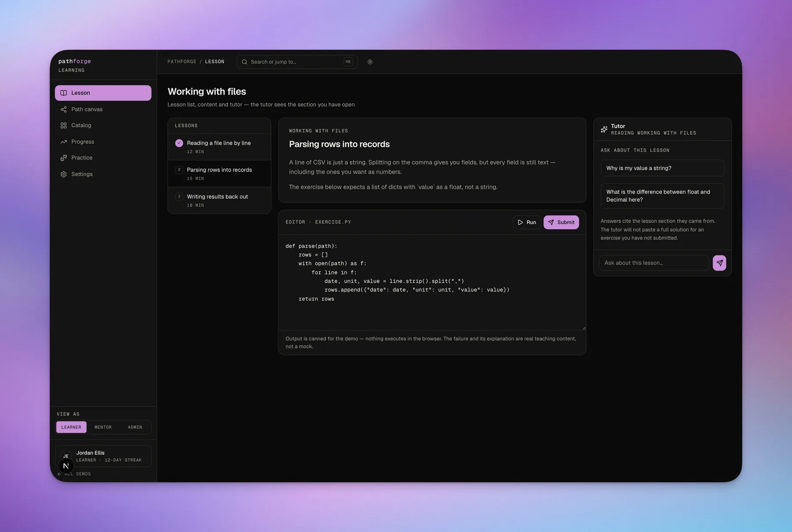Submit the exercise

click(x=561, y=222)
